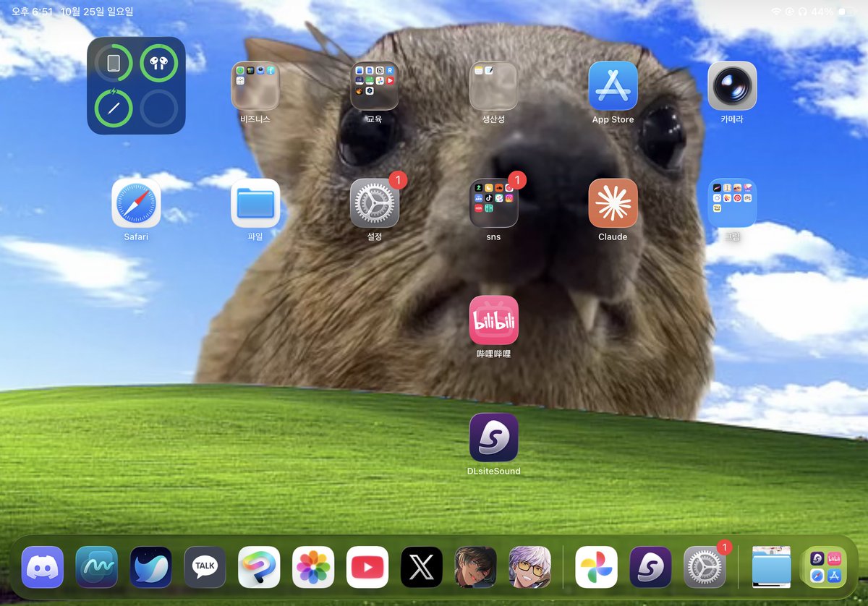Open the X app in the dock
The height and width of the screenshot is (606, 868).
click(422, 567)
